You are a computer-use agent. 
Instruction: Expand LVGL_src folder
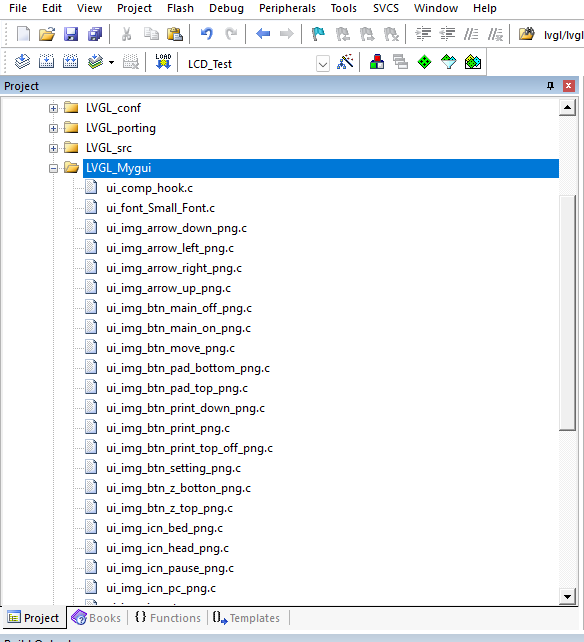tap(53, 148)
